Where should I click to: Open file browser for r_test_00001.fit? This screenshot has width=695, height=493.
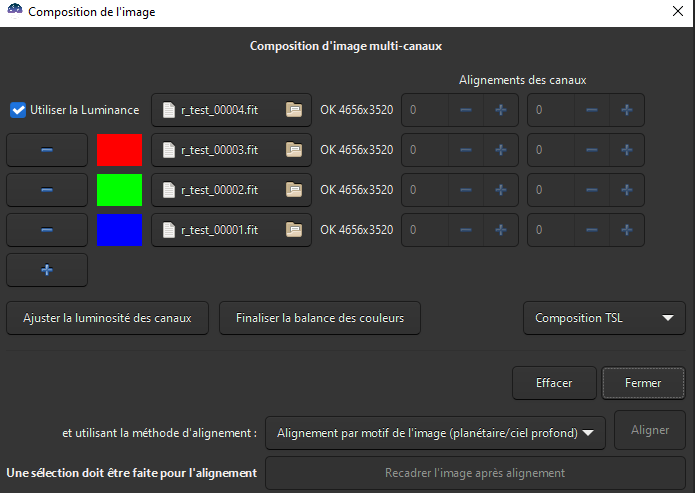tap(294, 230)
